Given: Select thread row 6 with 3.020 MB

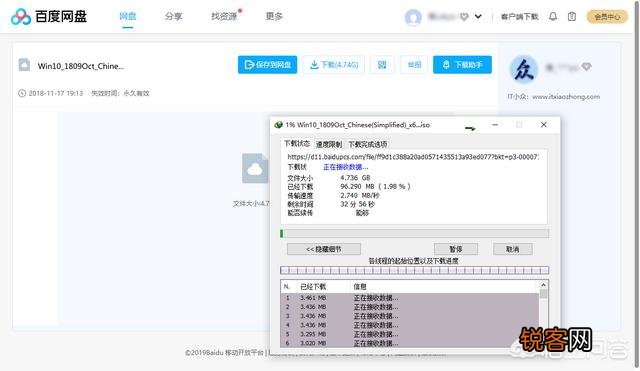Looking at the screenshot, I should point(410,343).
